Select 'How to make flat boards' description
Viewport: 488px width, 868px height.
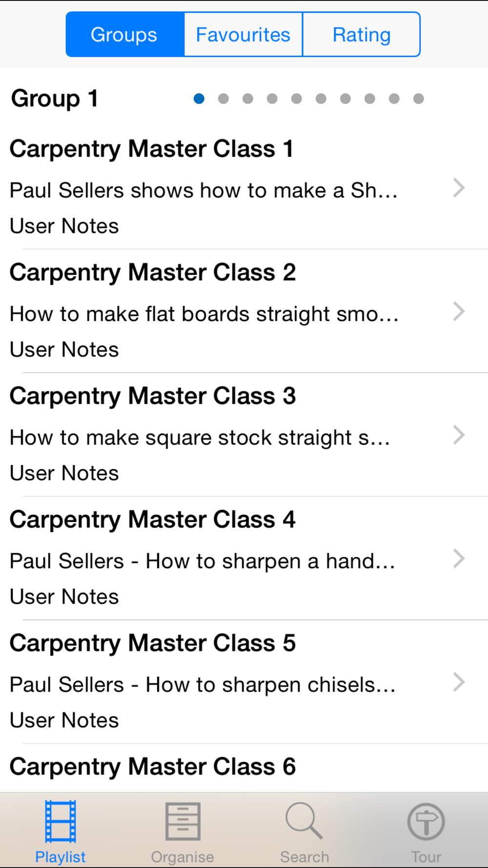[x=204, y=314]
